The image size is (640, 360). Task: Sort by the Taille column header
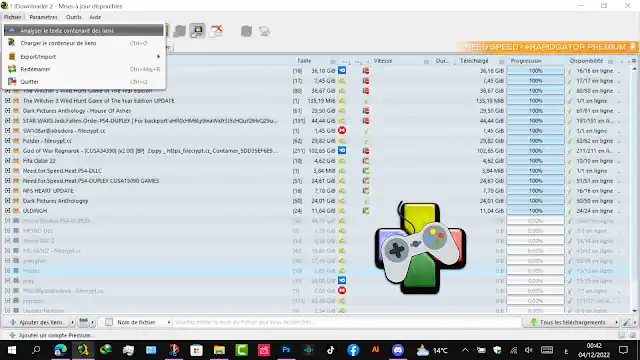tap(304, 61)
